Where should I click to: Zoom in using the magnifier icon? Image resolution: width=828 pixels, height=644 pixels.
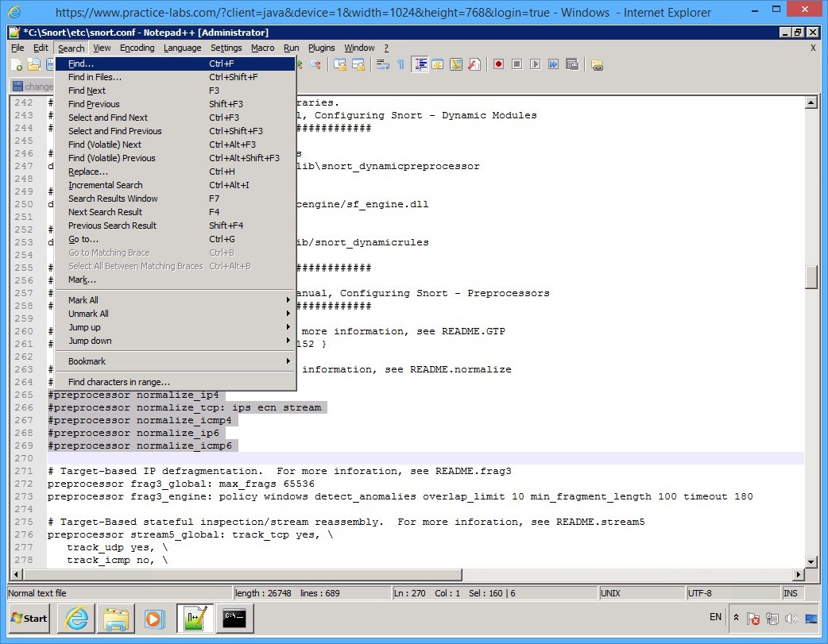pos(299,64)
